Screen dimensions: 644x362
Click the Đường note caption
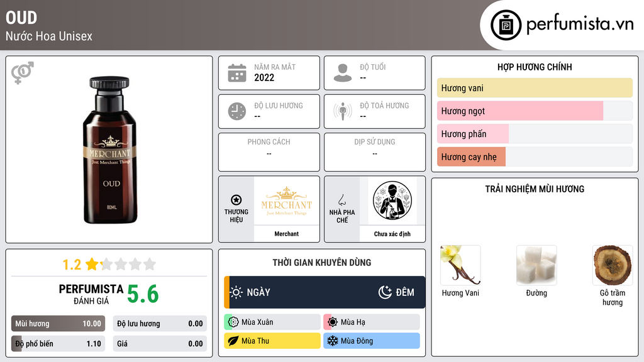[x=536, y=293]
